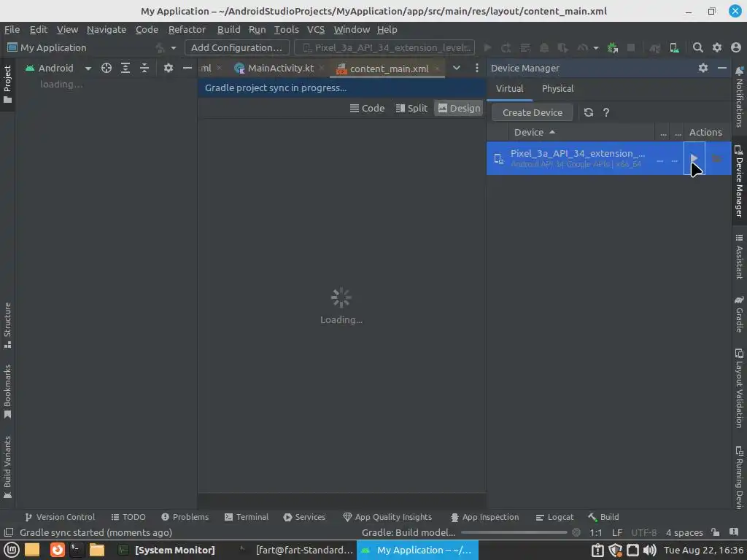Click the Attach Debugger bug icon
The image size is (747, 560).
(x=612, y=47)
